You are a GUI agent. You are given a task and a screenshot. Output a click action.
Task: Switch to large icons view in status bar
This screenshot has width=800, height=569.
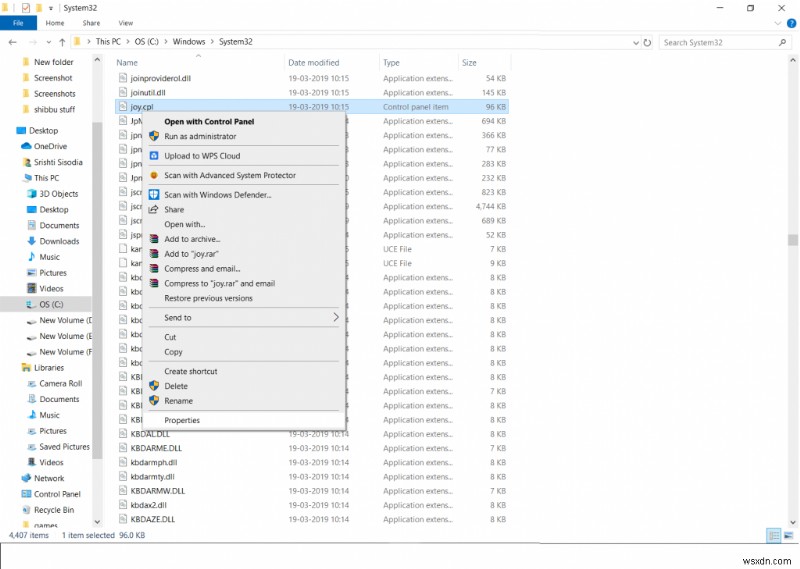[789, 535]
